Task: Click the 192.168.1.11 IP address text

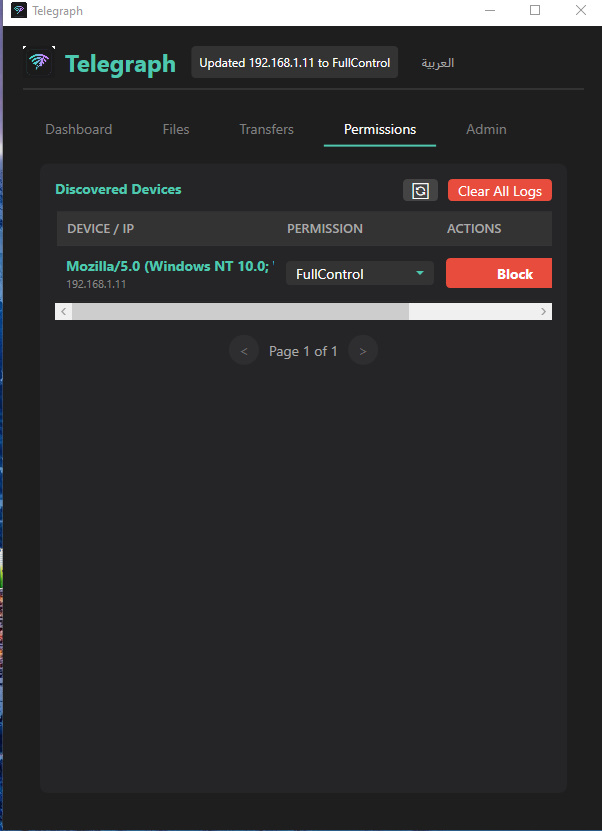Action: coord(96,284)
